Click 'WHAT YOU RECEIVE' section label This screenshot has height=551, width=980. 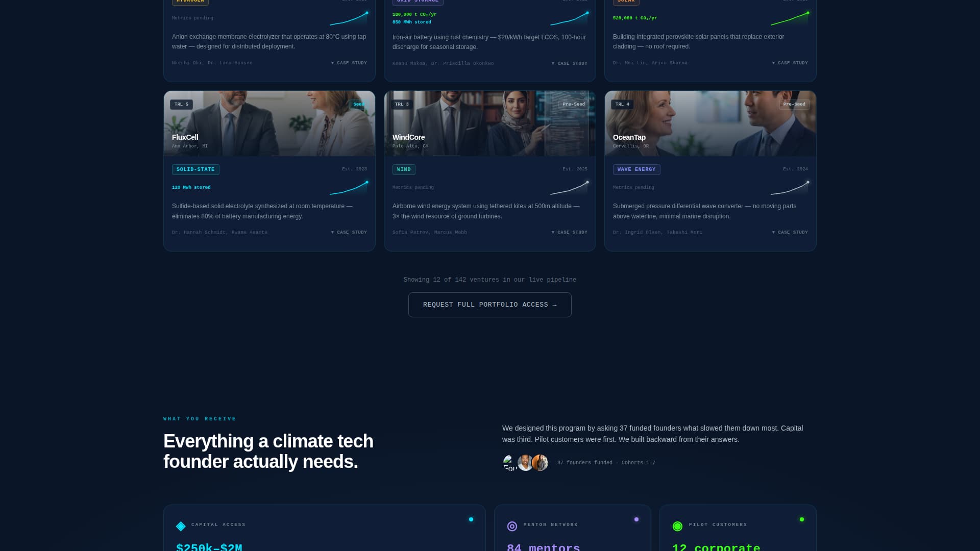[x=200, y=419]
